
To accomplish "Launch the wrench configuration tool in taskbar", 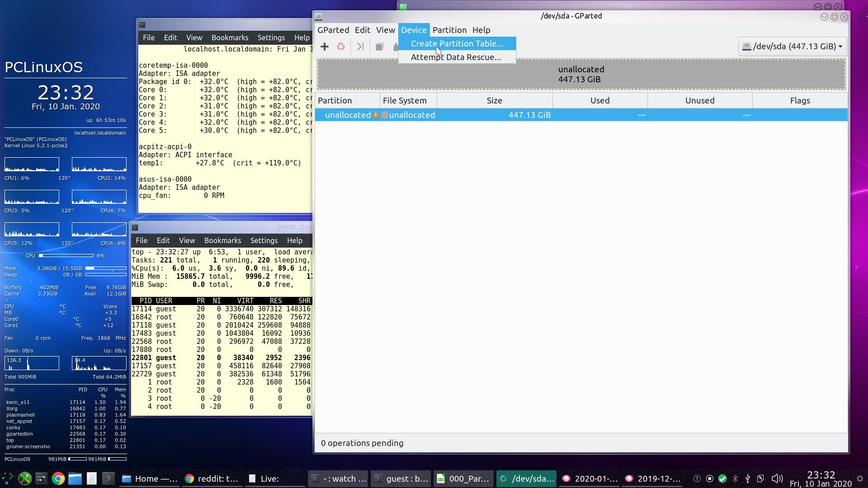I will coord(25,479).
